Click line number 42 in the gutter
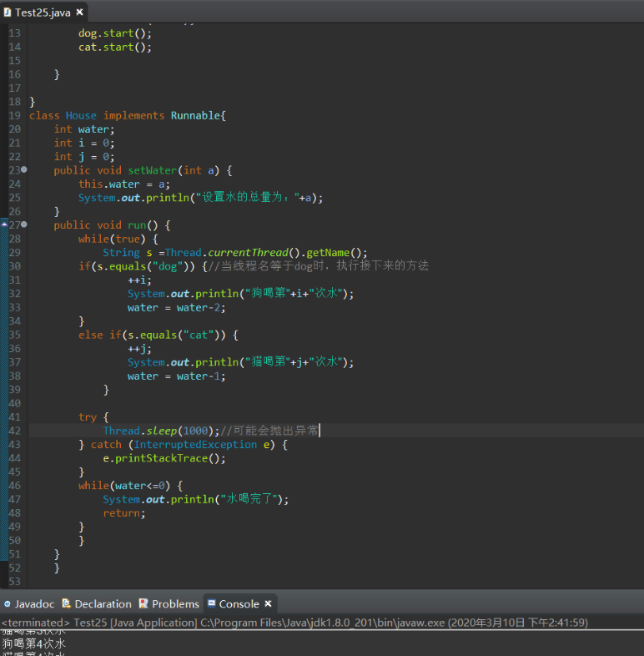This screenshot has height=656, width=644. click(x=14, y=431)
